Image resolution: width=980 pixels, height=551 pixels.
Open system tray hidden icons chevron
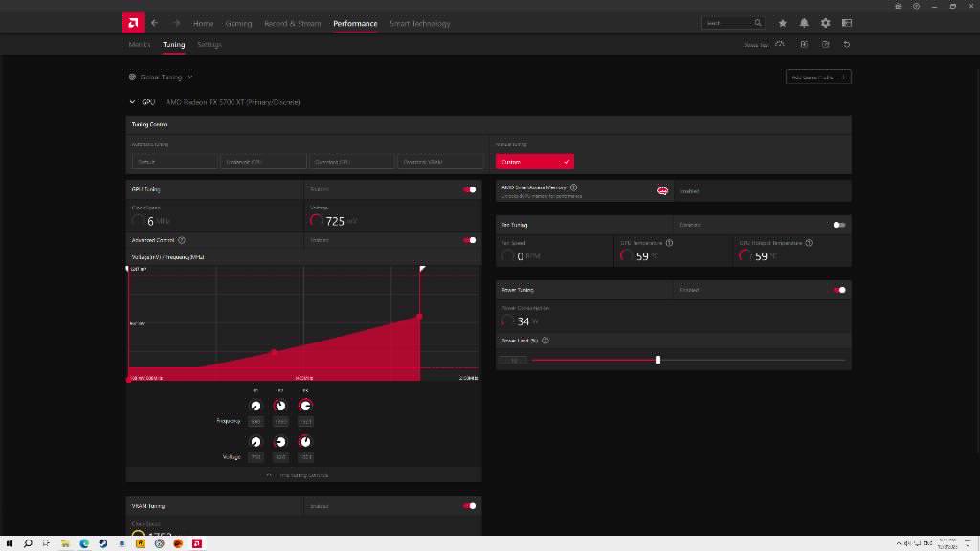point(898,543)
